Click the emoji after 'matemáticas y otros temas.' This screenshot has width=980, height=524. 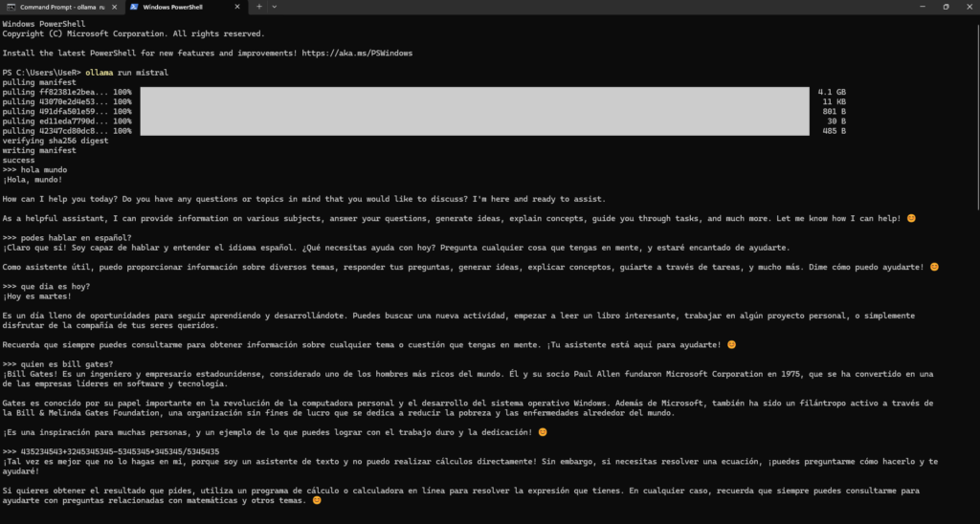[x=316, y=500]
